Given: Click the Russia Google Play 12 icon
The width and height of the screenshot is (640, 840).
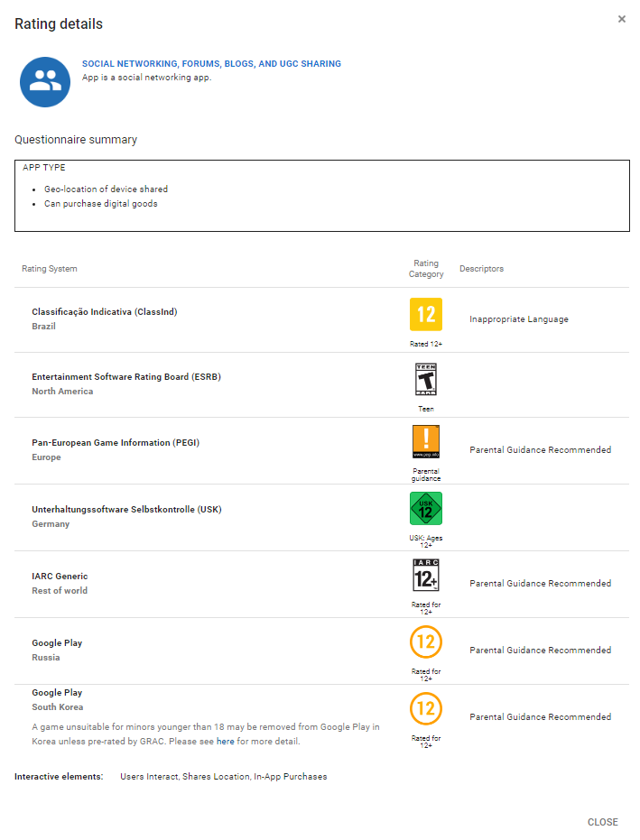Looking at the screenshot, I should tap(426, 642).
